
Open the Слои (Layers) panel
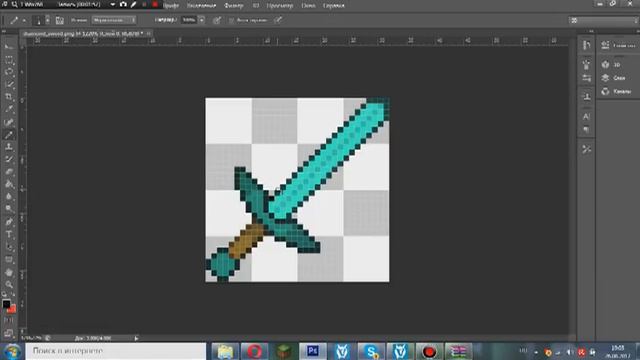pyautogui.click(x=613, y=78)
